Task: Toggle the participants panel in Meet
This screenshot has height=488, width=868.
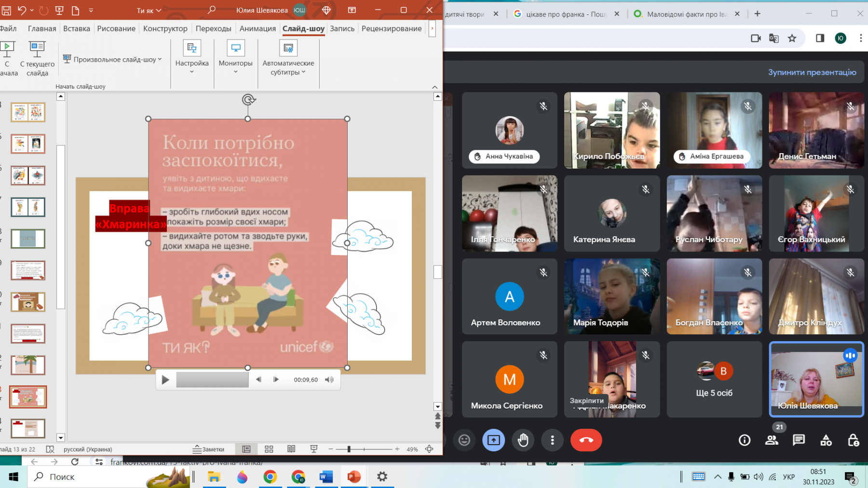Action: (x=772, y=440)
